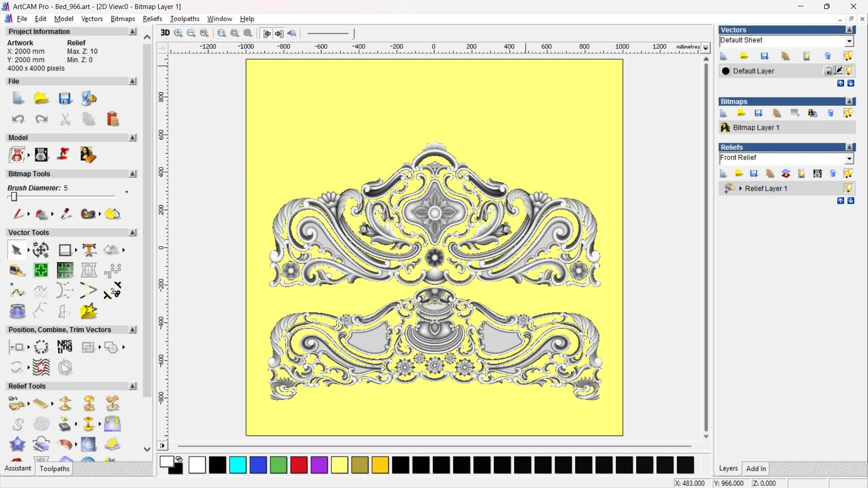
Task: Switch to the 3D view button
Action: pos(165,33)
